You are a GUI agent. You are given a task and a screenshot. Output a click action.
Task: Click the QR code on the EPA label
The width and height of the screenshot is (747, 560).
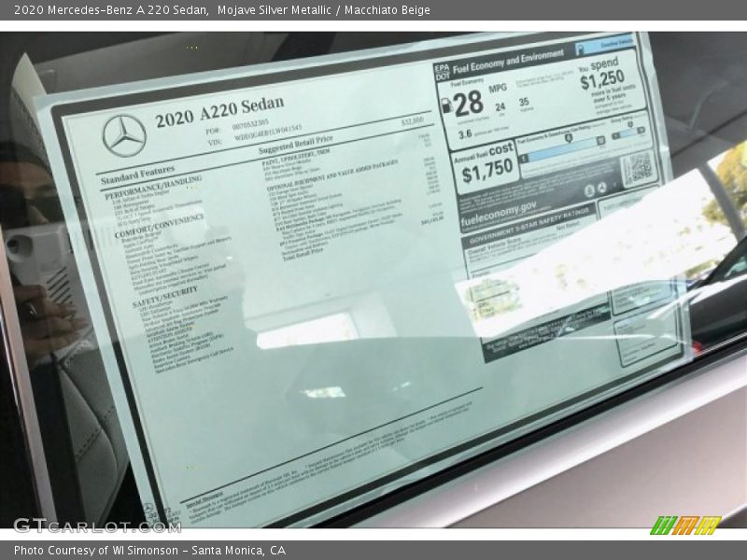[x=638, y=168]
